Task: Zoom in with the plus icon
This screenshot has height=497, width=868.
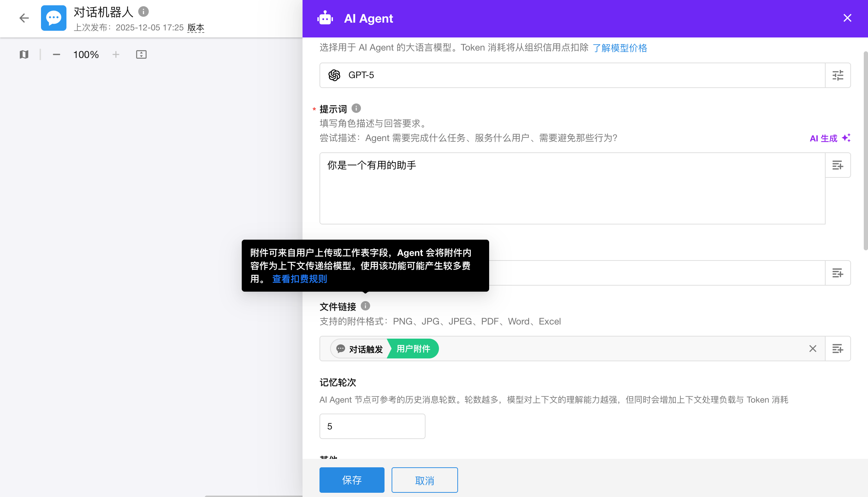Action: coord(116,54)
